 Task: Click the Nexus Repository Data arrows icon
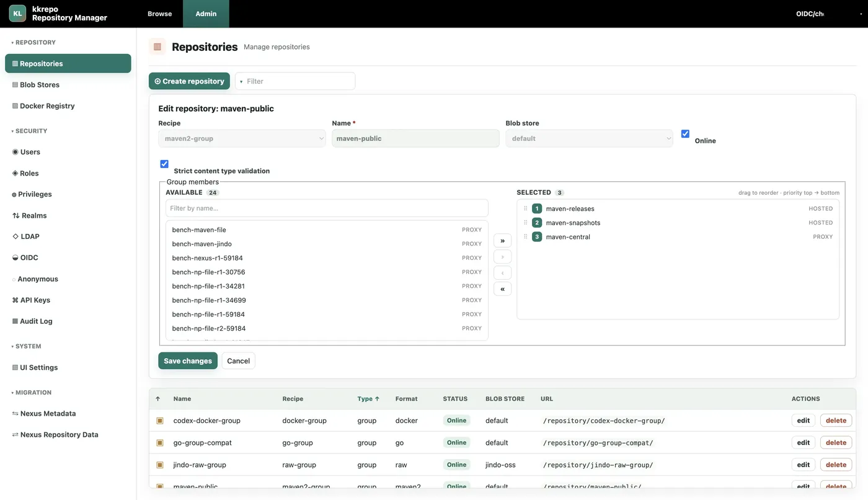click(15, 435)
